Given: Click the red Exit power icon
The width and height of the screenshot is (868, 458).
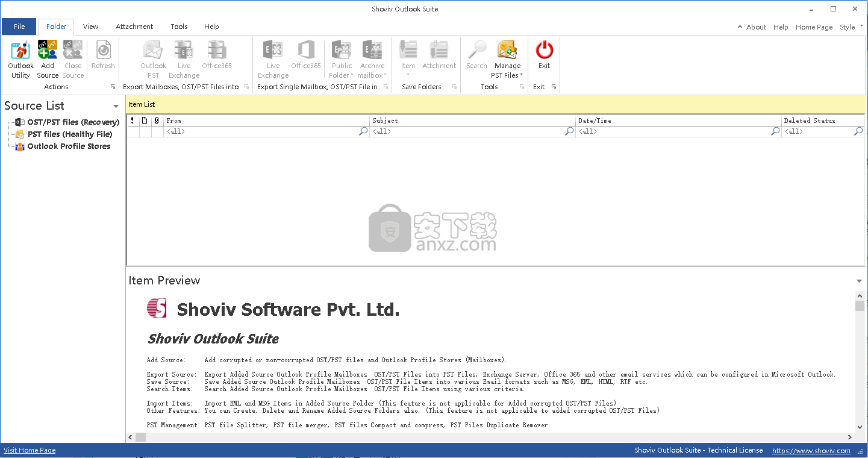Looking at the screenshot, I should [545, 49].
